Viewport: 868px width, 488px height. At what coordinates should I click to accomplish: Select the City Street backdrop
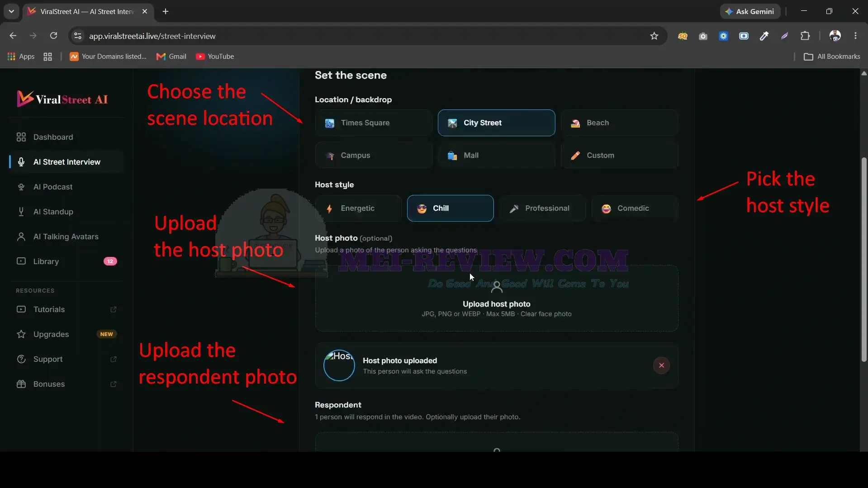(x=496, y=123)
